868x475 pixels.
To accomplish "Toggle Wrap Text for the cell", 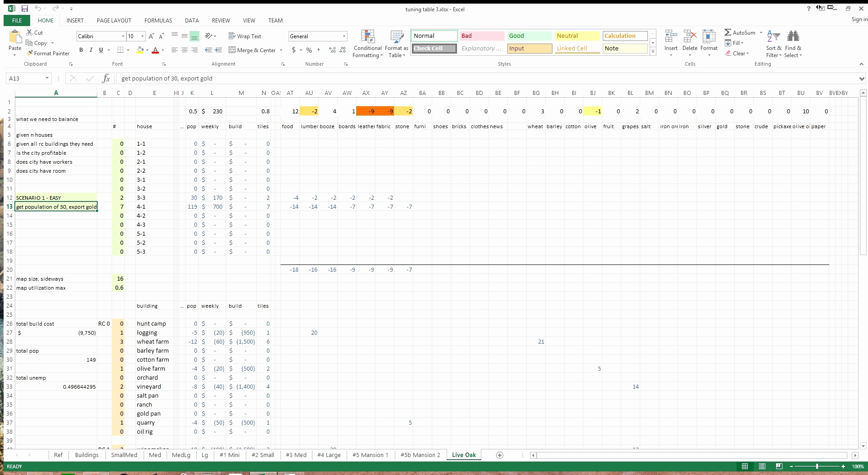I will pos(244,36).
